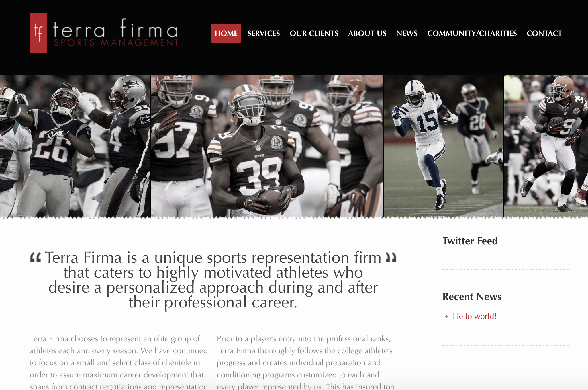Open the Hello world! news link
Image resolution: width=588 pixels, height=390 pixels.
click(474, 316)
